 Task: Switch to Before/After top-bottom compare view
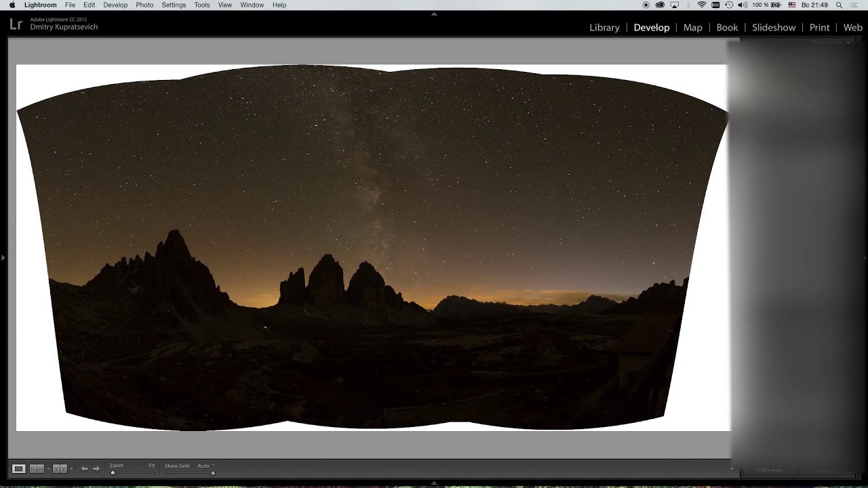[59, 468]
